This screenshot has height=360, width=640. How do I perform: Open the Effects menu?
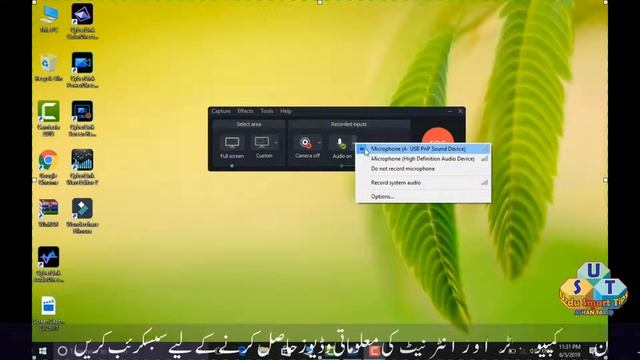click(x=245, y=111)
